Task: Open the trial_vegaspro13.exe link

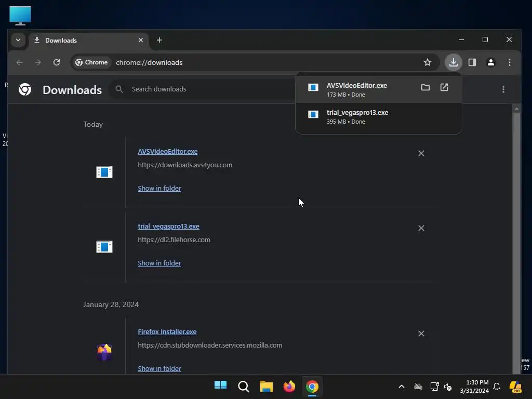Action: tap(169, 227)
